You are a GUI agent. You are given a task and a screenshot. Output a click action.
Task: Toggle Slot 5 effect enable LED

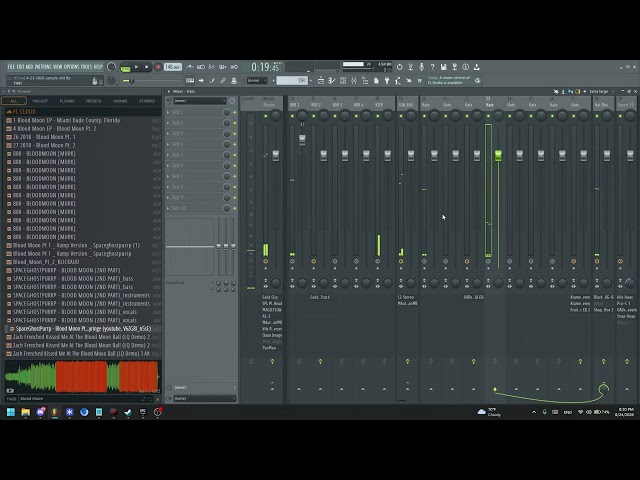[x=235, y=155]
